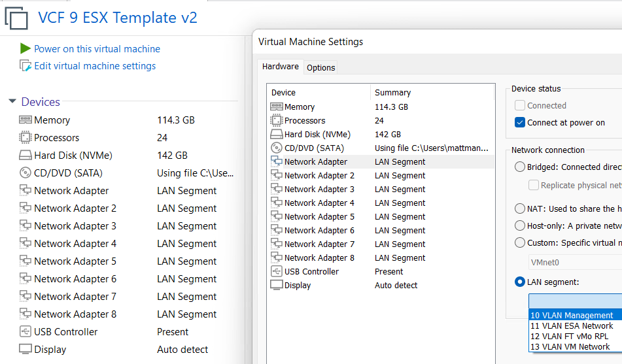Screen dimensions: 622x364
Task: Toggle the Connect at power on checkbox
Action: (x=520, y=122)
